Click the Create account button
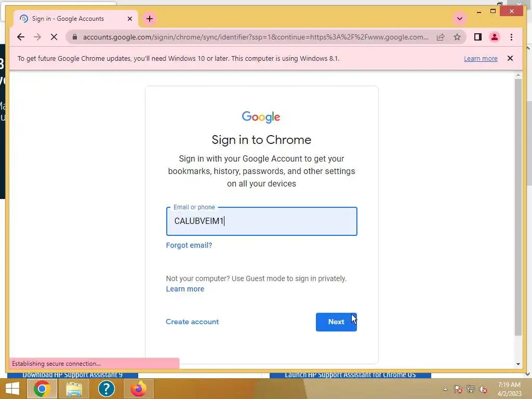Screen dimensions: 532x399 (x=192, y=322)
